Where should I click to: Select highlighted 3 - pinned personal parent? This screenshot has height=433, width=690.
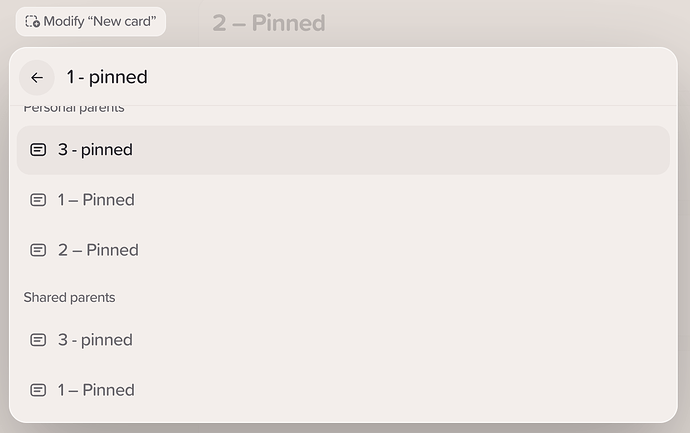(343, 150)
